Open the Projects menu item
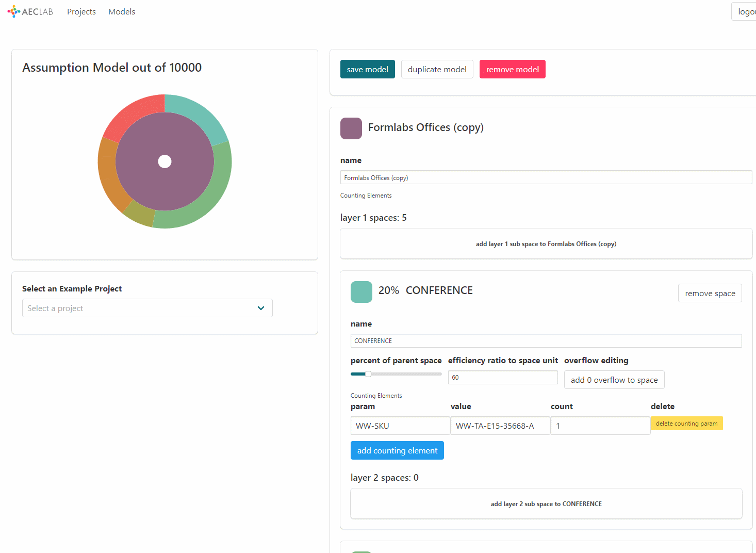The image size is (756, 553). click(81, 11)
